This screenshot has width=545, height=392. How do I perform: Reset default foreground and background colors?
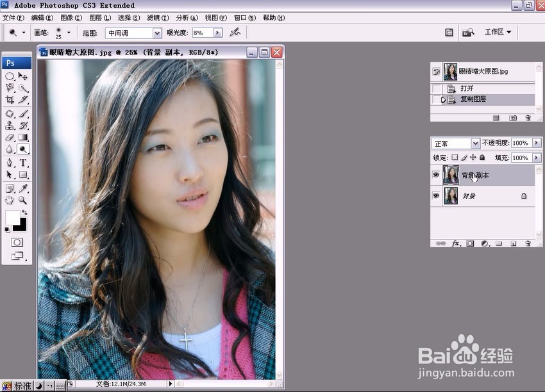pyautogui.click(x=7, y=229)
